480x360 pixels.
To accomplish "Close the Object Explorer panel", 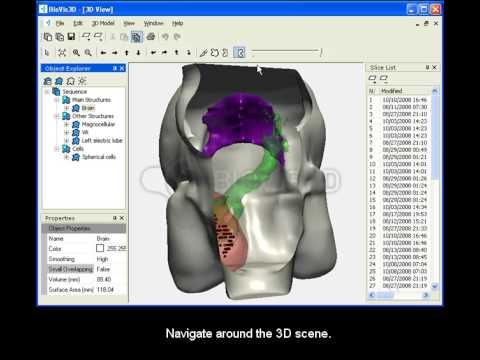I will (x=122, y=68).
